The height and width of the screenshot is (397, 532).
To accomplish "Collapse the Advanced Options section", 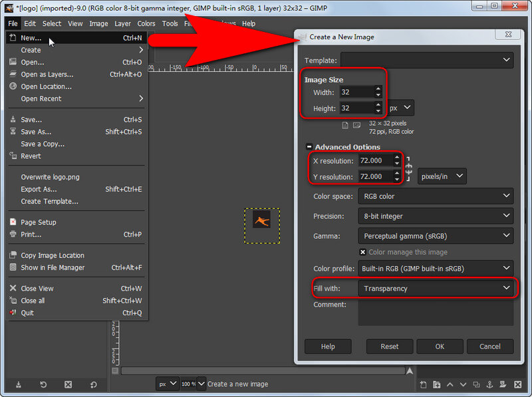I will click(309, 147).
